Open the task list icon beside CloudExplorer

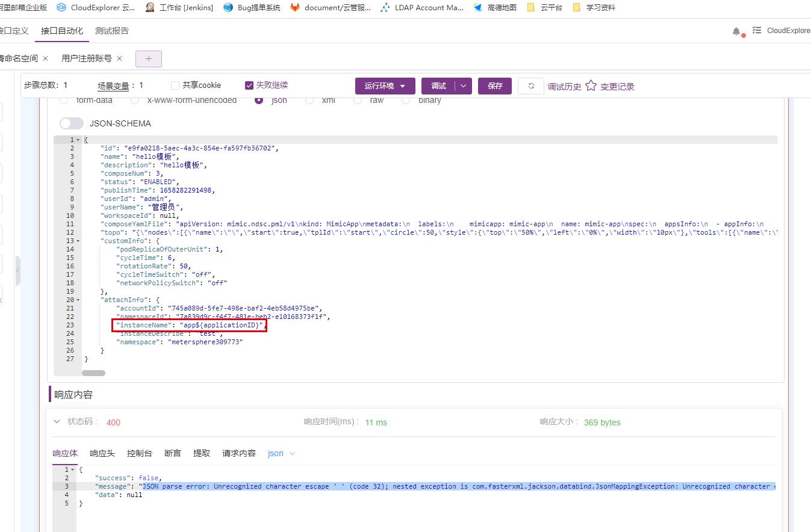tap(756, 29)
